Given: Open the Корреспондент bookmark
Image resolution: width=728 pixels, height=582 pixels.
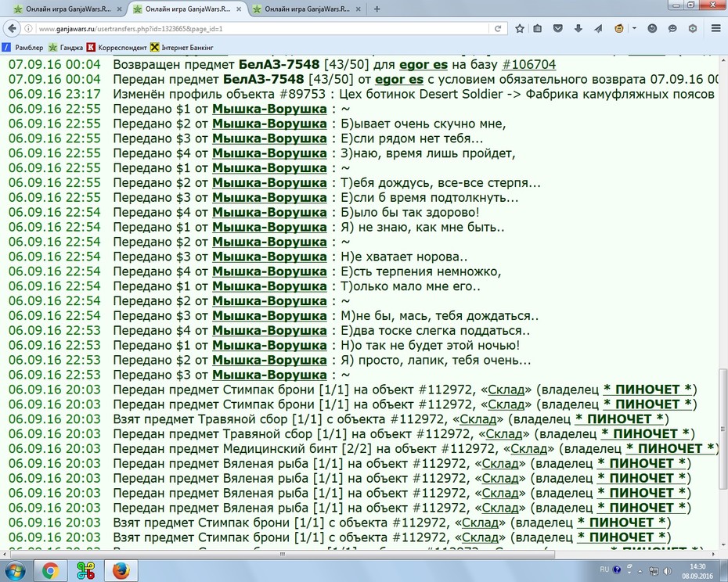Looking at the screenshot, I should pyautogui.click(x=117, y=48).
